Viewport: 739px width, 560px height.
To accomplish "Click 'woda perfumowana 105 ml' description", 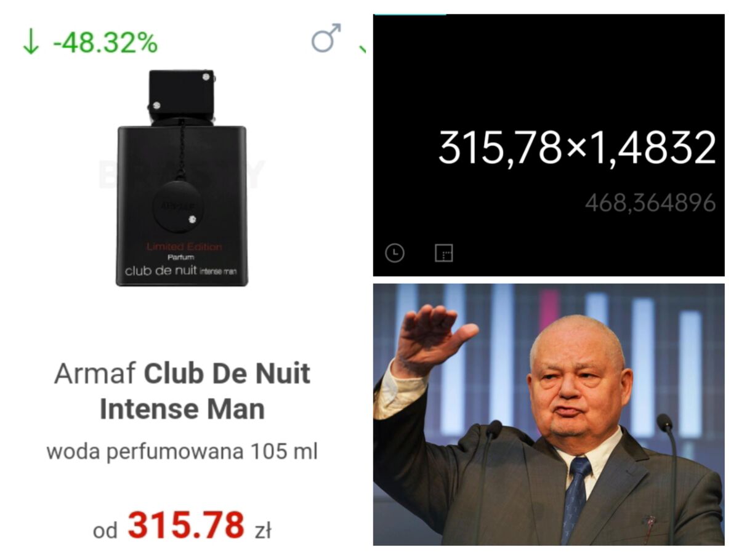I will [x=182, y=452].
